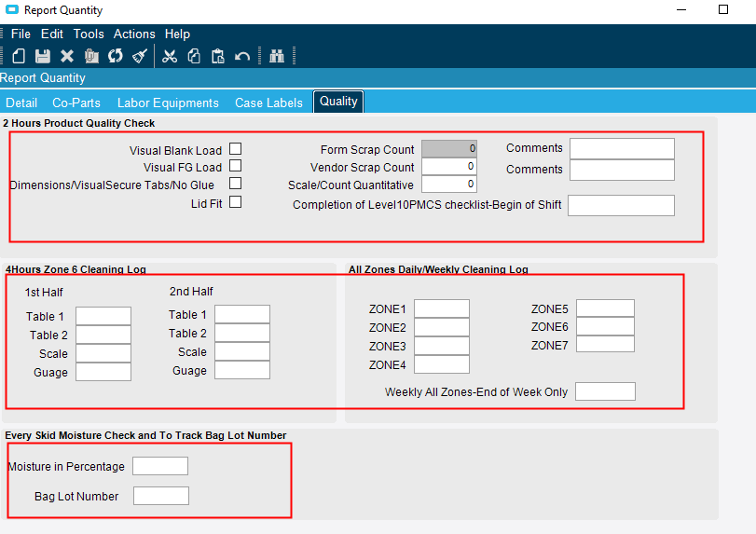Select the Case Labels tab
The image size is (756, 534).
point(268,103)
